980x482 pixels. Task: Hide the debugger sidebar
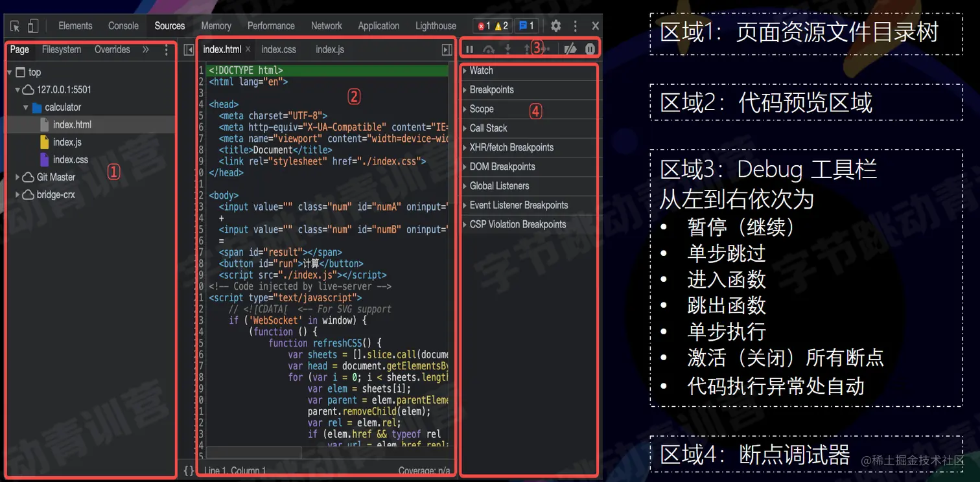(x=447, y=50)
